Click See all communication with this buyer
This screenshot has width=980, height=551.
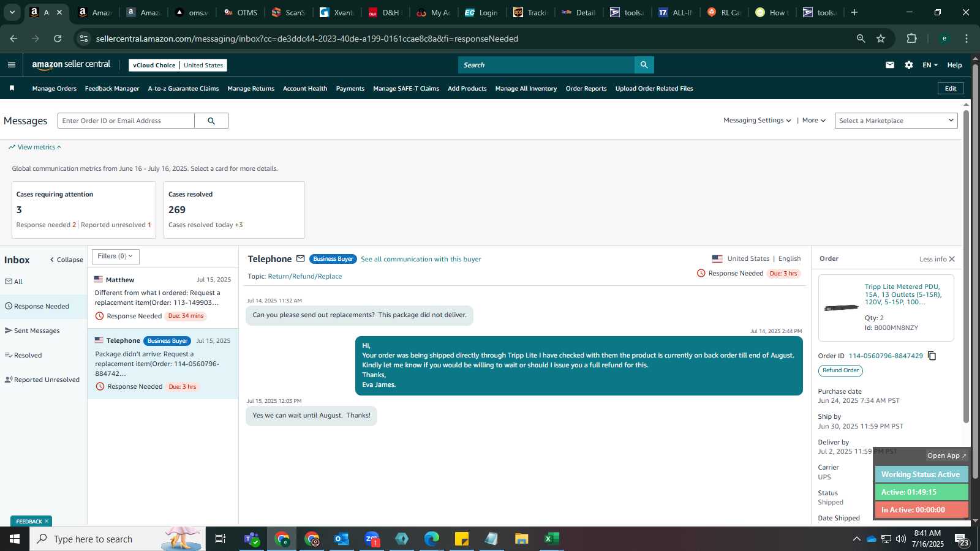tap(421, 259)
